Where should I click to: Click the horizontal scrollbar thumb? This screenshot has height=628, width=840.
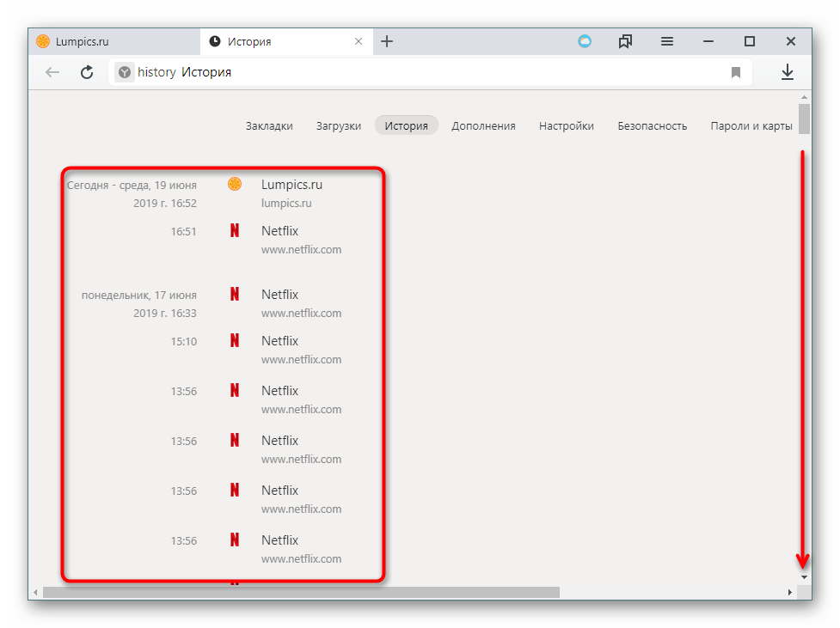point(301,592)
